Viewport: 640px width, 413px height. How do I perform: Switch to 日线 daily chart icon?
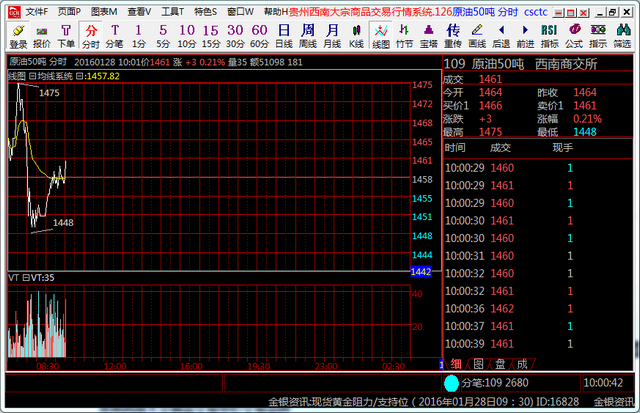coord(283,37)
